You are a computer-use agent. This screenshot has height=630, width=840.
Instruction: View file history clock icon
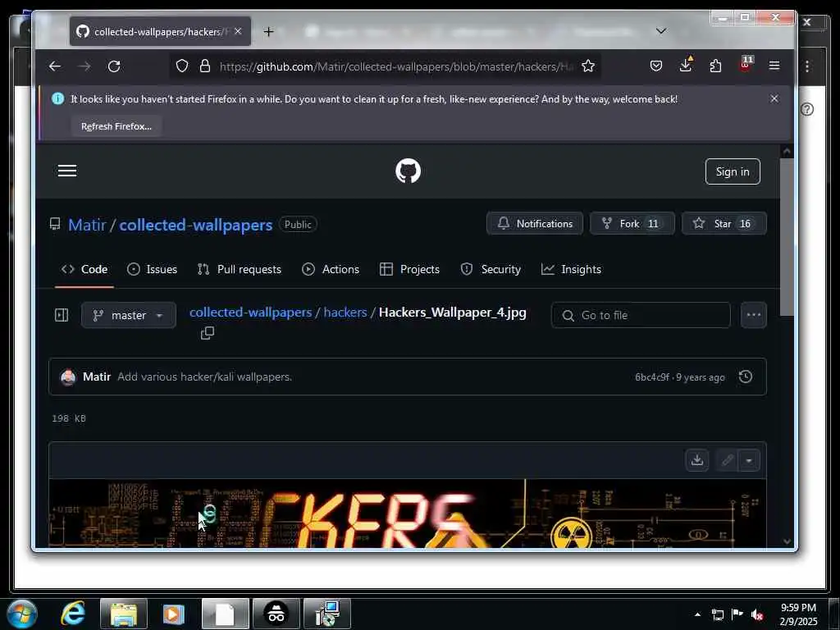(x=745, y=377)
